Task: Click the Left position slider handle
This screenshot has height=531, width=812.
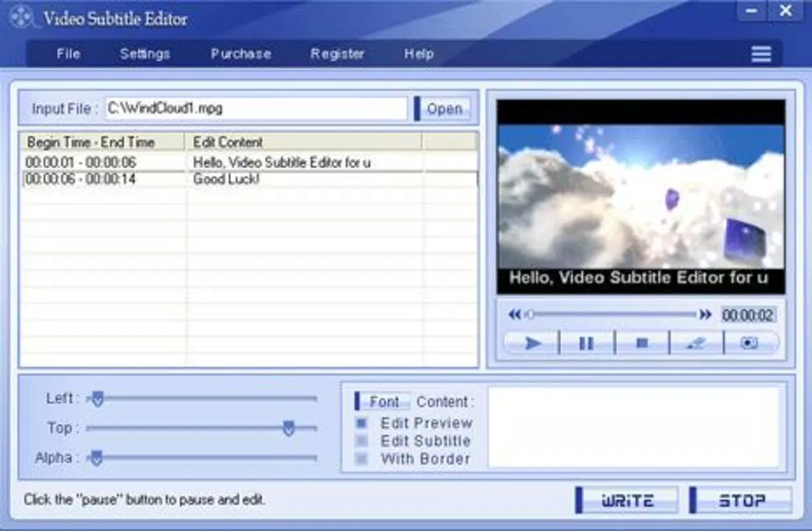Action: (x=98, y=398)
